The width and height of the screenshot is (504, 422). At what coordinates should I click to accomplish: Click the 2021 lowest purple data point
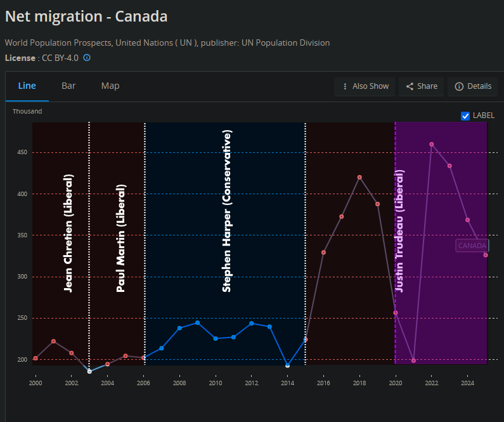[x=413, y=360]
